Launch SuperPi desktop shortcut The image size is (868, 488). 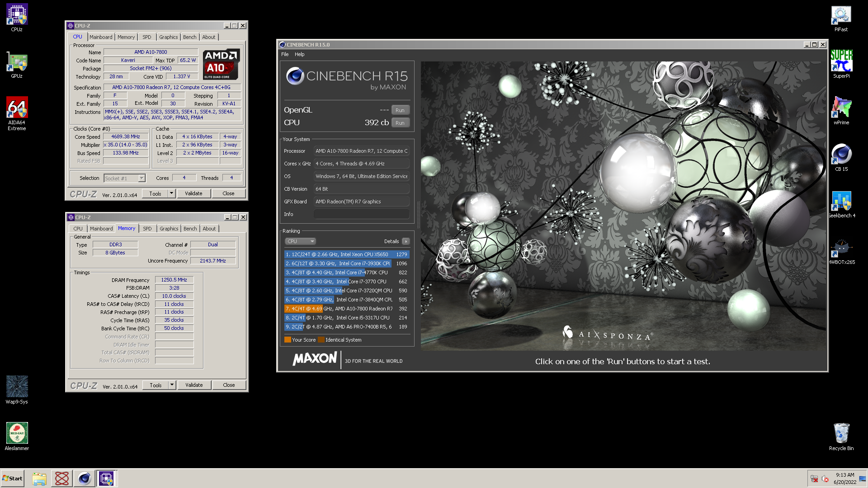pos(841,65)
